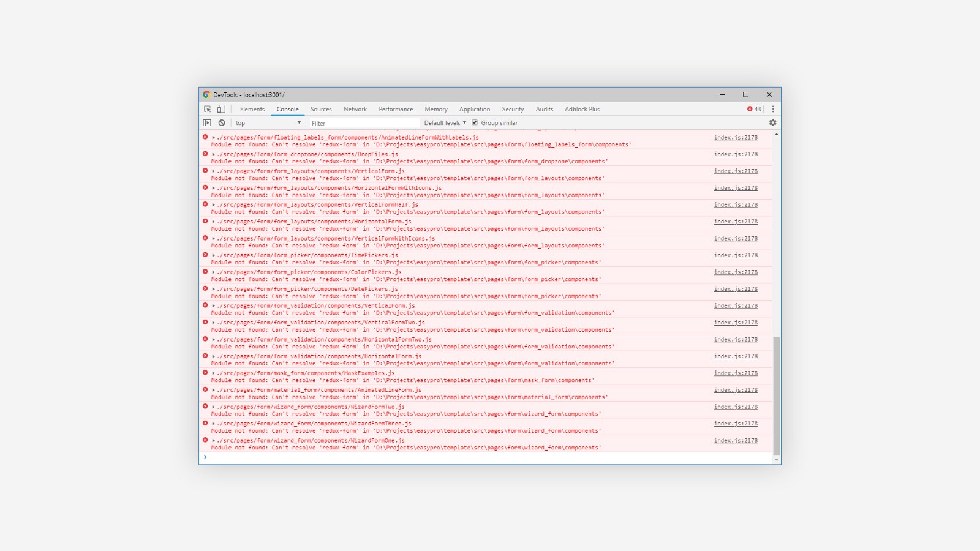980x551 pixels.
Task: Expand the form_layouts VerticalForm.js error
Action: [x=213, y=171]
